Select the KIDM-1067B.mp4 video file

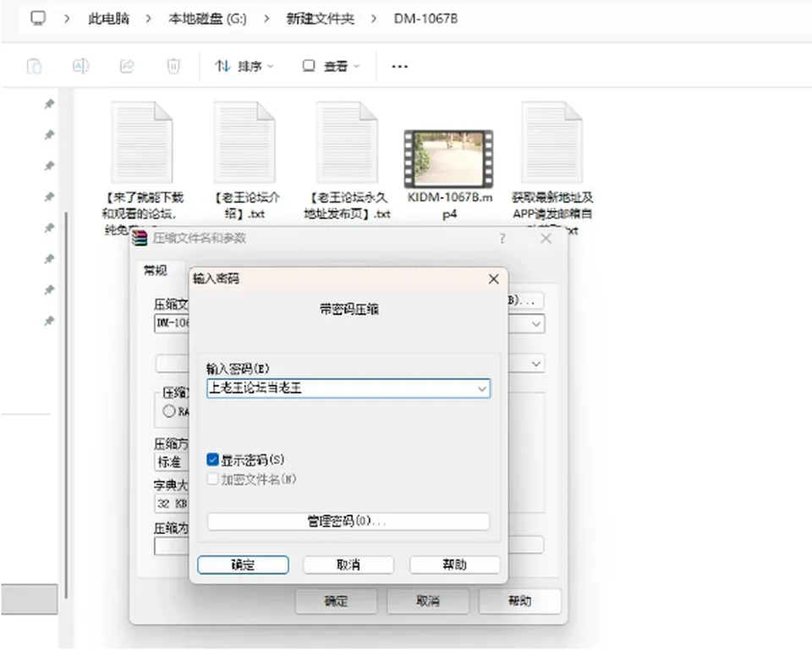[x=448, y=158]
